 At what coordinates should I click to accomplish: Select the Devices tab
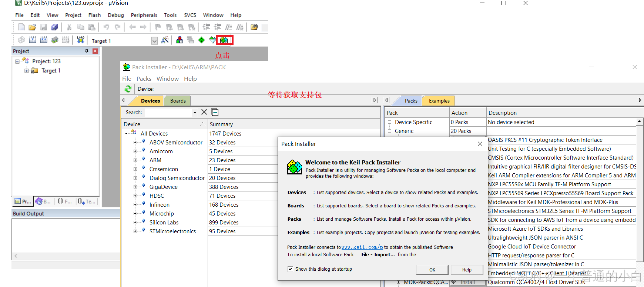tap(150, 101)
